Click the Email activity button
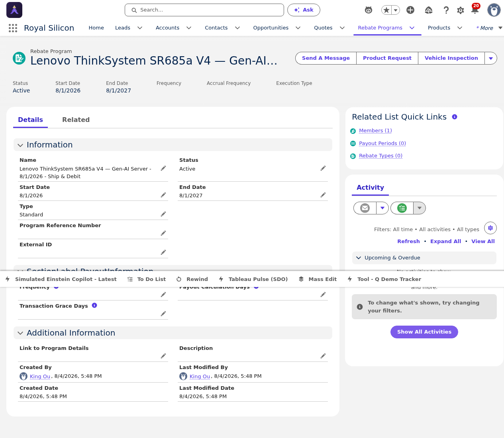This screenshot has width=504, height=438. (x=365, y=208)
